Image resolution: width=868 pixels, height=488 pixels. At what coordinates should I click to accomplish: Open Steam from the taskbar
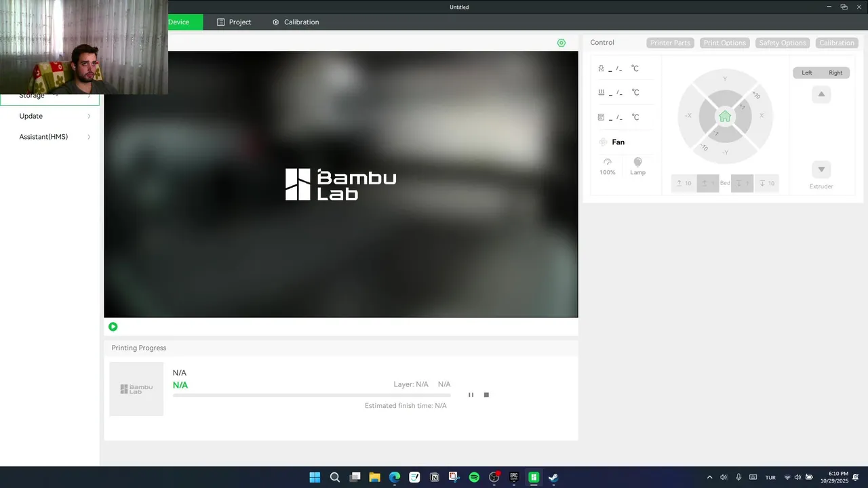coord(553,477)
